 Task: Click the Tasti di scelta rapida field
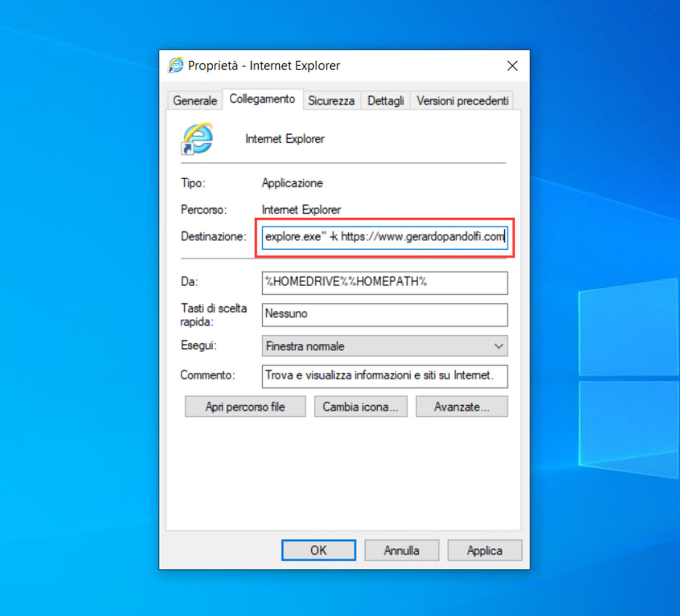pyautogui.click(x=384, y=314)
